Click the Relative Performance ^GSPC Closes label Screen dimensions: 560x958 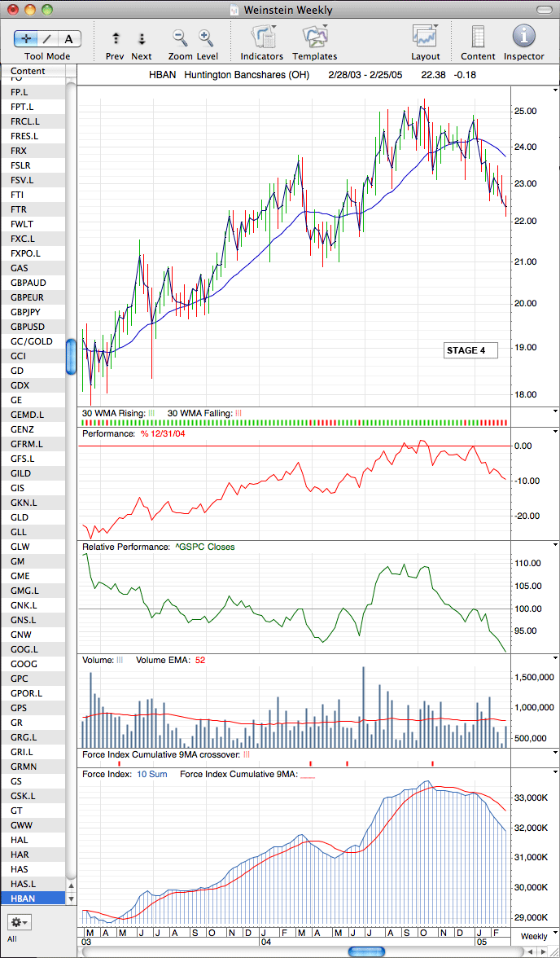point(158,547)
